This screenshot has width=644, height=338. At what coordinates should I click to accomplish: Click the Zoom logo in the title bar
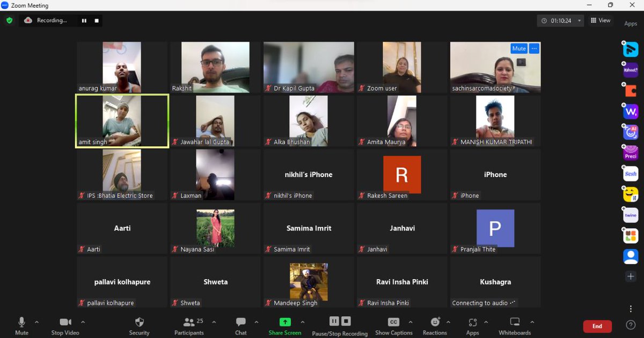click(5, 5)
